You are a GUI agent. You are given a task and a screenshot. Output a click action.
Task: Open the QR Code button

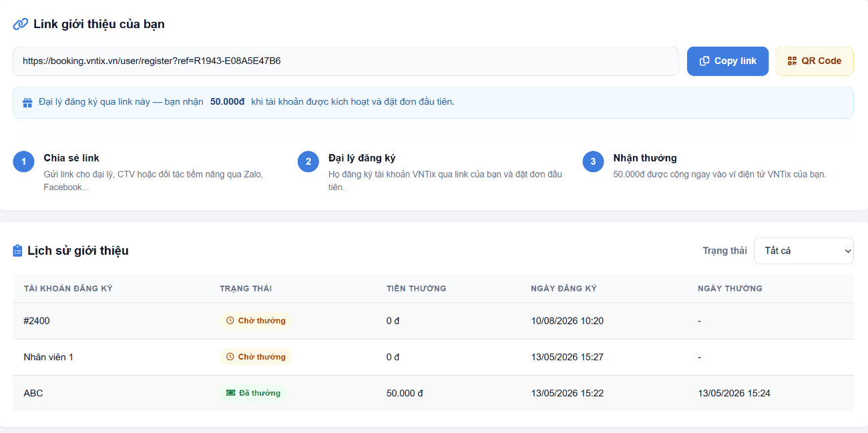[x=815, y=61]
